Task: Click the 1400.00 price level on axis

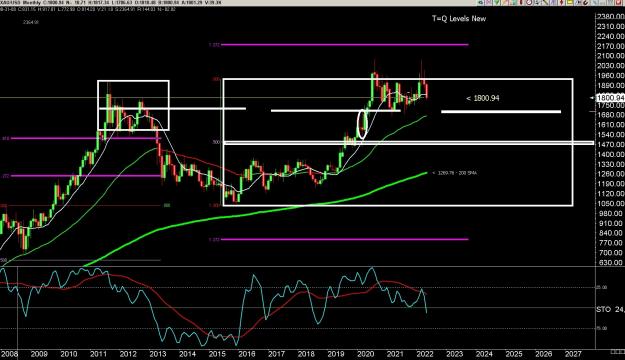Action: 610,154
